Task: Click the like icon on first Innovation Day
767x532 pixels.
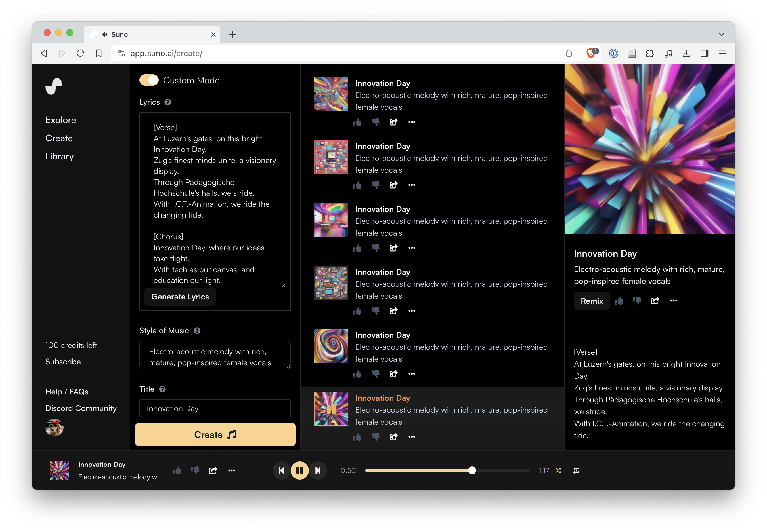Action: (x=359, y=122)
